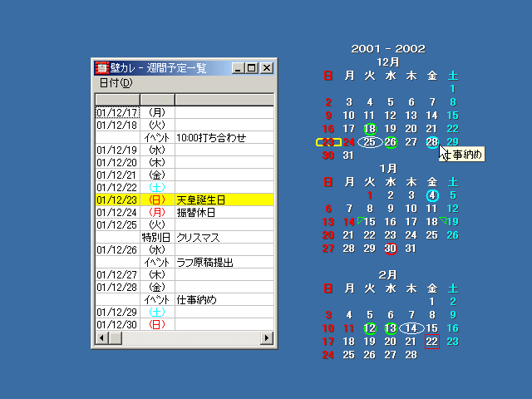Click December 28 circled in cyan
The height and width of the screenshot is (399, 532).
click(432, 142)
